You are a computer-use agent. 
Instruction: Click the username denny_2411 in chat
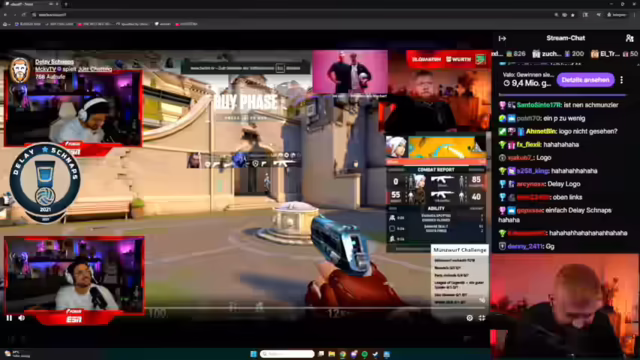[x=524, y=247]
